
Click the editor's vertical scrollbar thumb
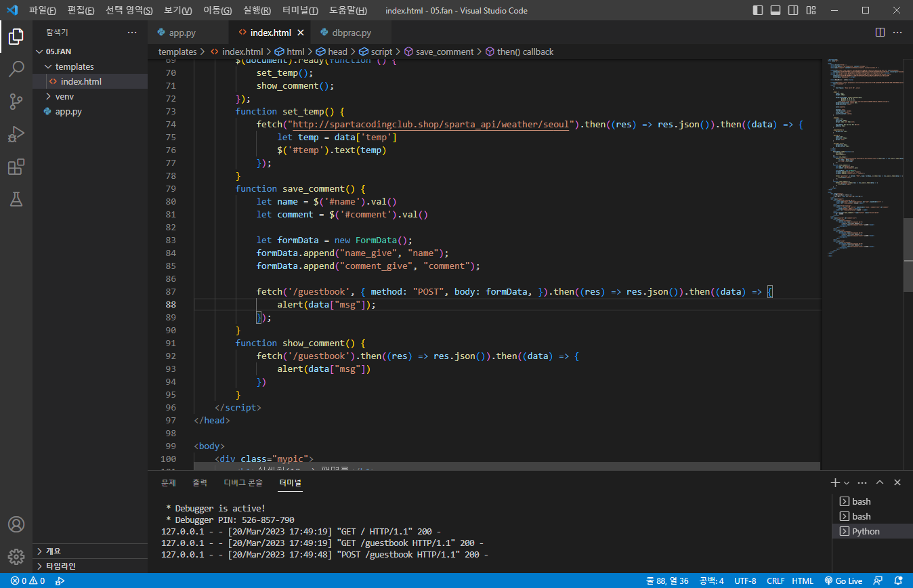(908, 255)
